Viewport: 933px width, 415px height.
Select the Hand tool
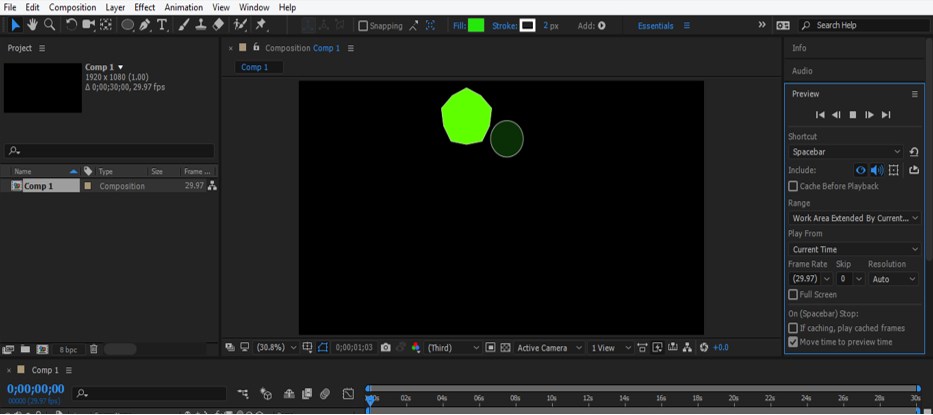(33, 25)
